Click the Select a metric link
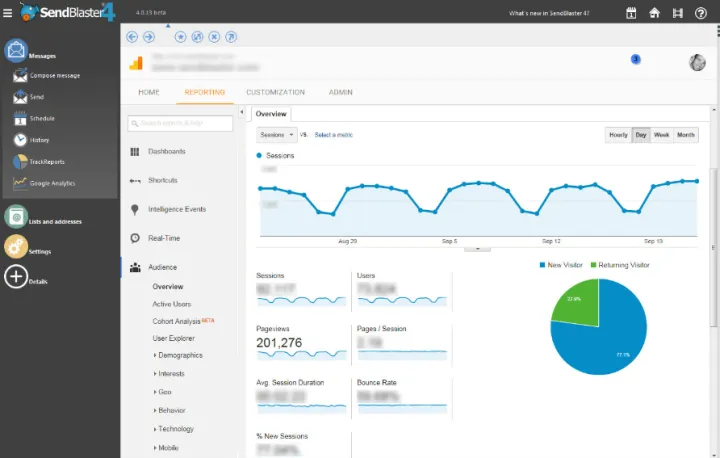720x458 pixels. (x=333, y=134)
